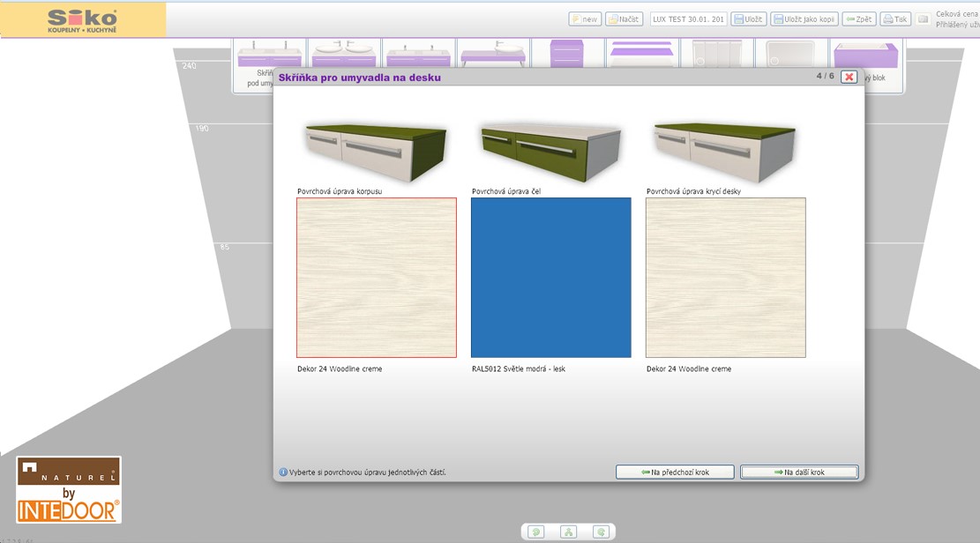Open the cover board Woodline creme swatch
The width and height of the screenshot is (980, 543).
tap(726, 278)
